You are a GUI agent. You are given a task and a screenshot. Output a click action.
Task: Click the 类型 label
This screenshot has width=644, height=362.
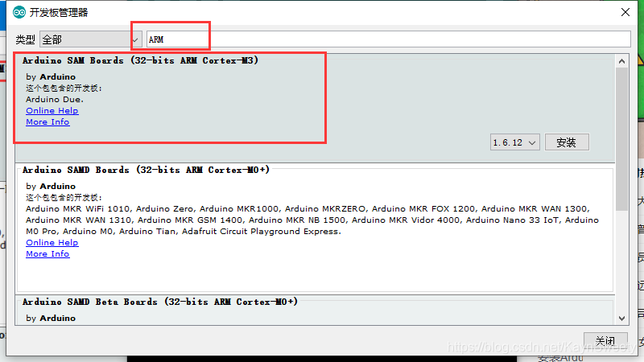(26, 39)
